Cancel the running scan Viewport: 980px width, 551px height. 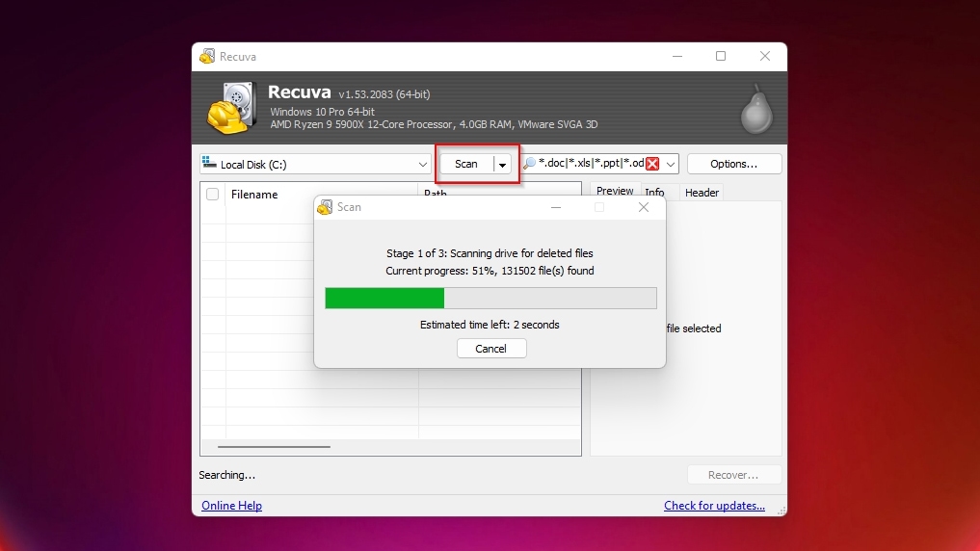(x=491, y=349)
